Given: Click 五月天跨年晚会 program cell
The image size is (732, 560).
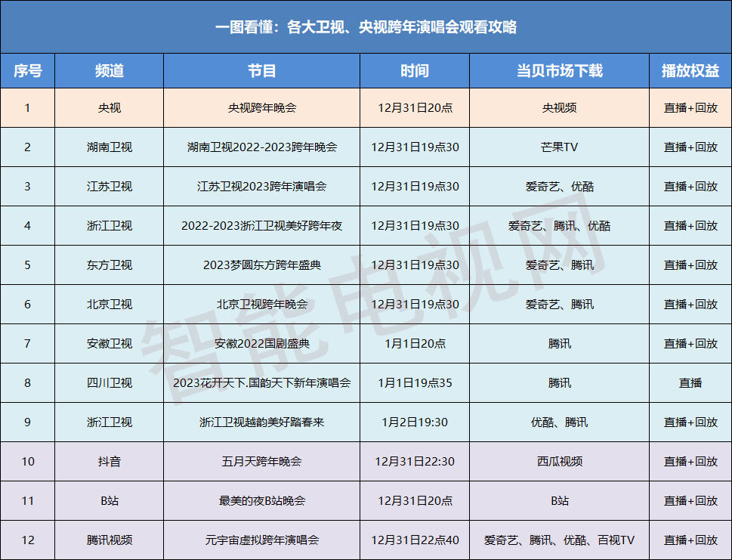Looking at the screenshot, I should 262,461.
